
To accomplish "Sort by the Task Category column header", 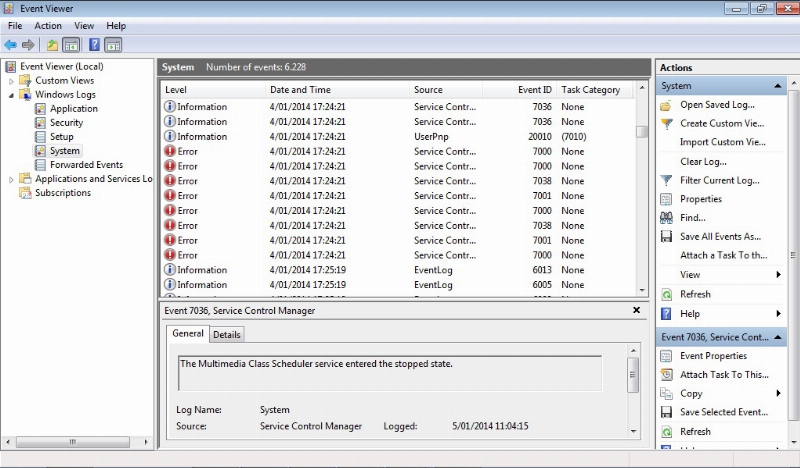I will click(x=595, y=89).
